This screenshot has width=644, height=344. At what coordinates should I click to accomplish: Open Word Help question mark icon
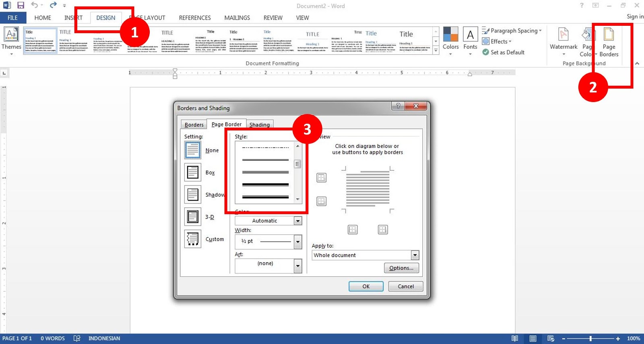point(582,5)
